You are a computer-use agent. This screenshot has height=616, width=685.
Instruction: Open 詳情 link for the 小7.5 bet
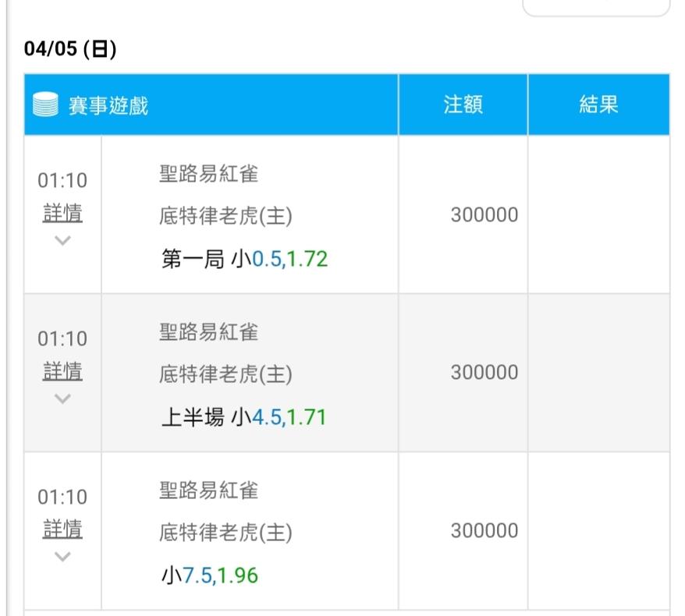click(62, 529)
